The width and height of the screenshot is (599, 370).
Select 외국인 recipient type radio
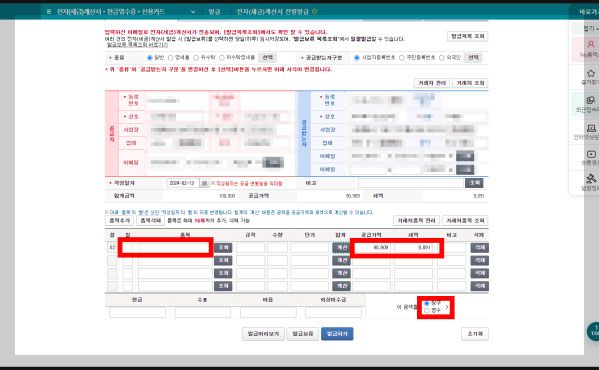tap(442, 58)
